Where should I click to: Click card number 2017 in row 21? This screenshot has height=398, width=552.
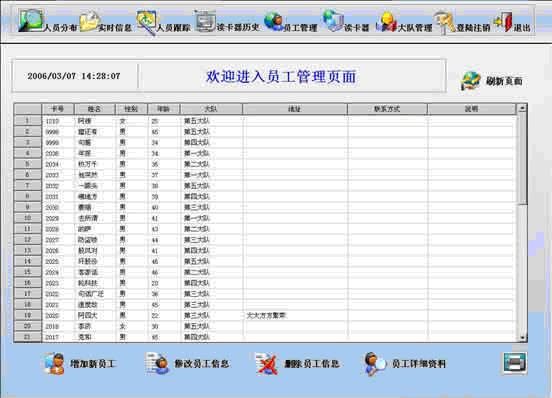[x=52, y=337]
